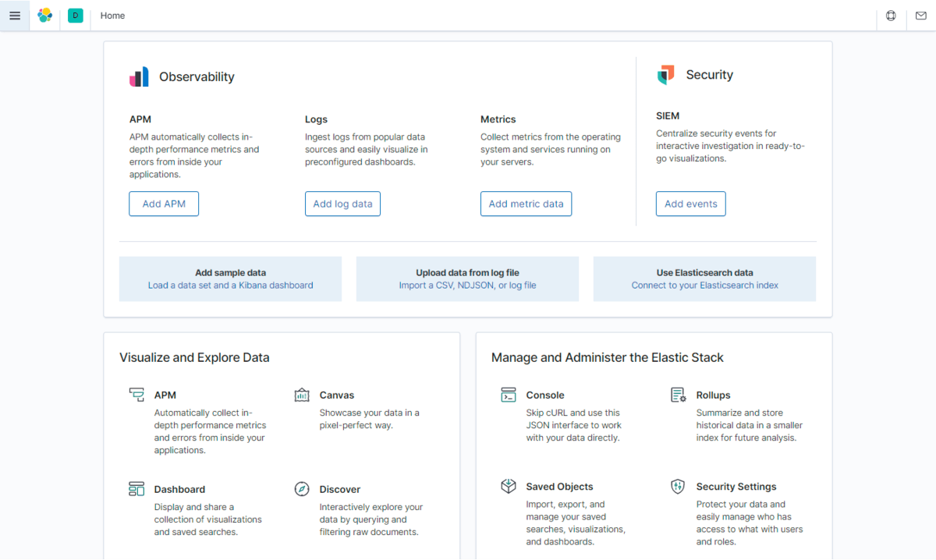The width and height of the screenshot is (936, 560).
Task: Click the Add metric data button
Action: point(526,204)
